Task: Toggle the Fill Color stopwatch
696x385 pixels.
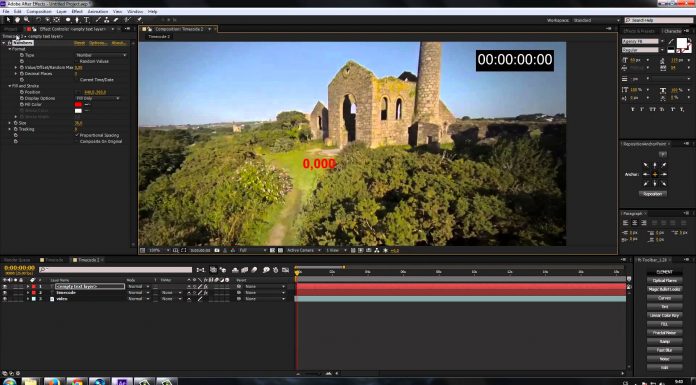Action: coord(22,104)
